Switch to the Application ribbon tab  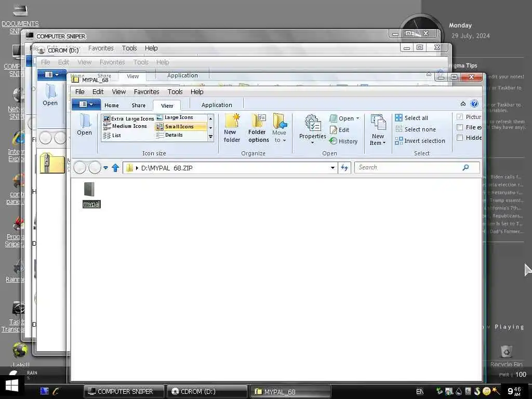pyautogui.click(x=217, y=105)
